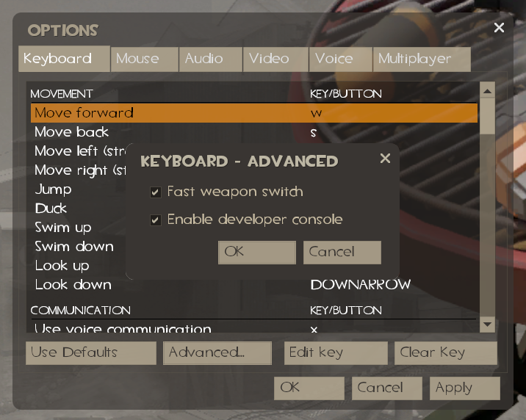
Task: Open the Multiplayer tab
Action: (x=422, y=59)
